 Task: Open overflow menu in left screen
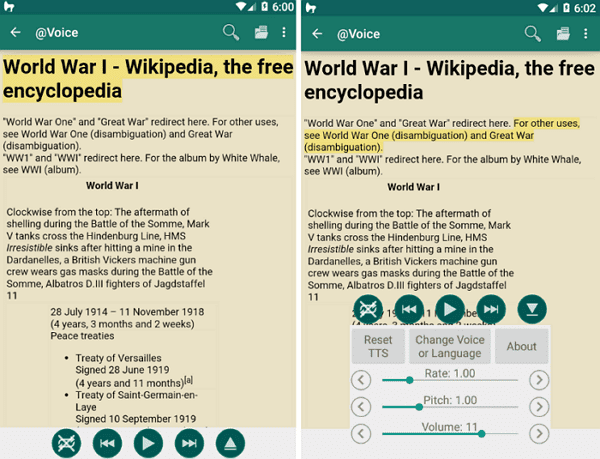click(x=284, y=33)
